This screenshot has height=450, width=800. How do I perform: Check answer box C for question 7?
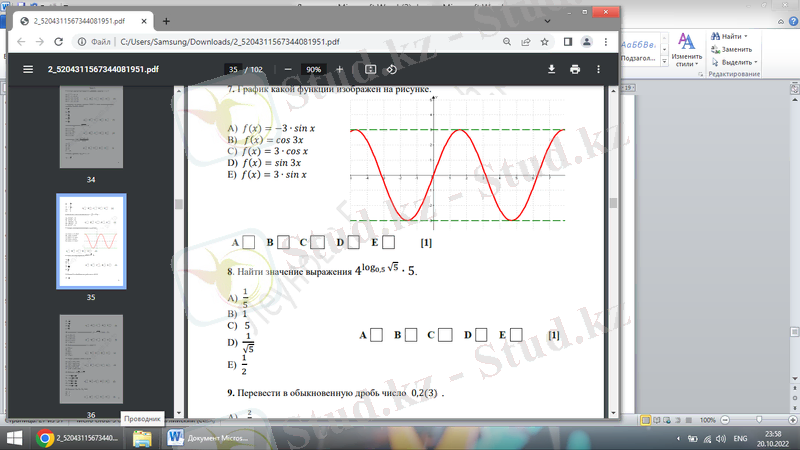click(317, 242)
